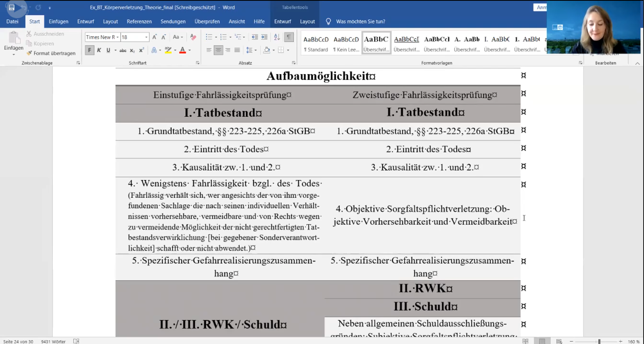Click the zoom slider handle in status bar
Screen dimensions: 644x344
click(599, 341)
